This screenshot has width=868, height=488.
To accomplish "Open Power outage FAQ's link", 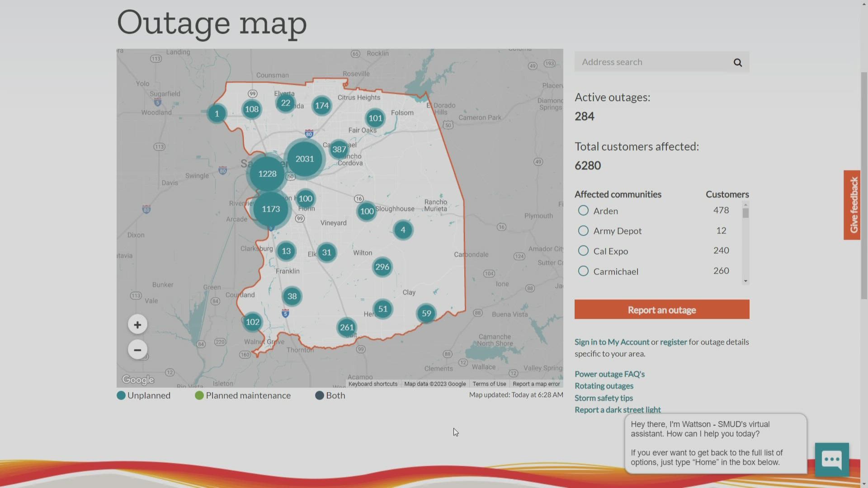I will [x=609, y=374].
